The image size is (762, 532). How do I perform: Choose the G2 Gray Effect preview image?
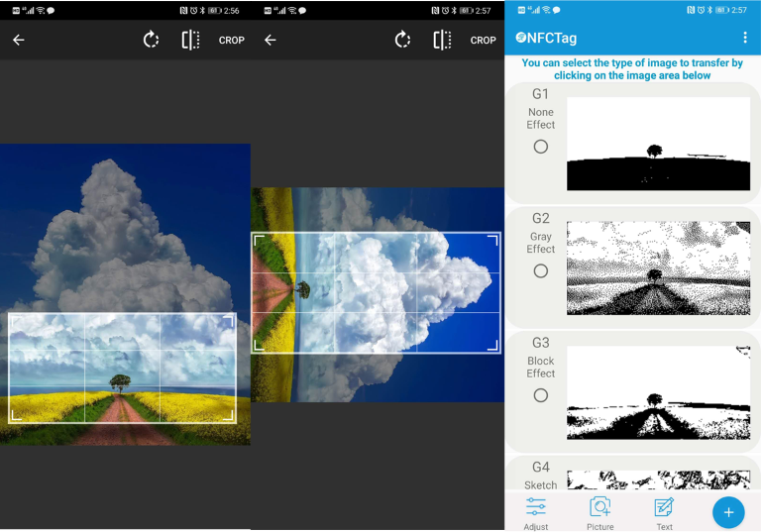point(659,268)
